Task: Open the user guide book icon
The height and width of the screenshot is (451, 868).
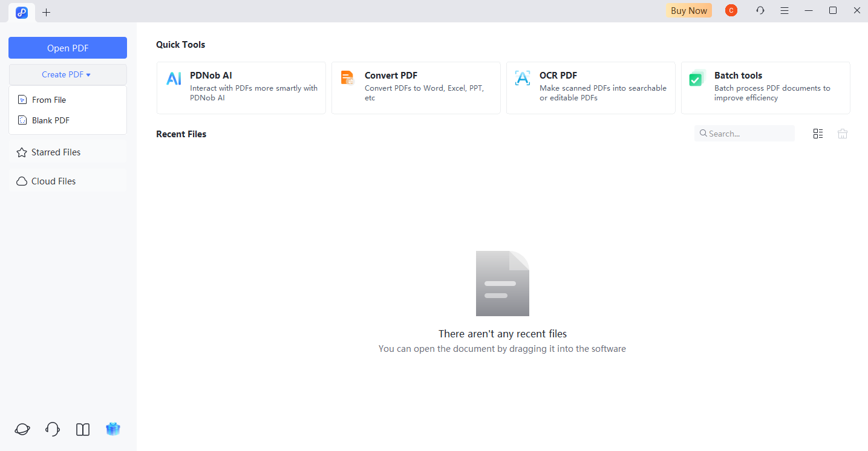Action: [x=82, y=429]
